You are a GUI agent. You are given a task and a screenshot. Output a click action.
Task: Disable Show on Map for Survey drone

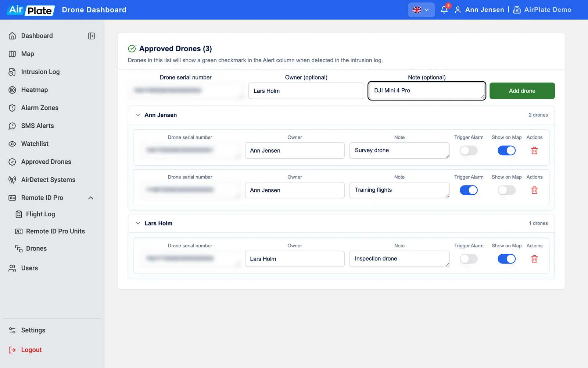click(x=506, y=151)
